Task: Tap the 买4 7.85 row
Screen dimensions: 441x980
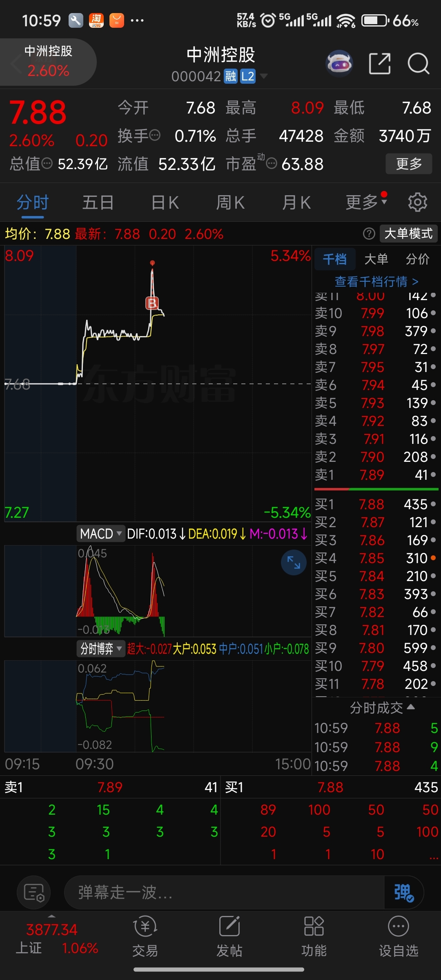Action: [x=376, y=558]
